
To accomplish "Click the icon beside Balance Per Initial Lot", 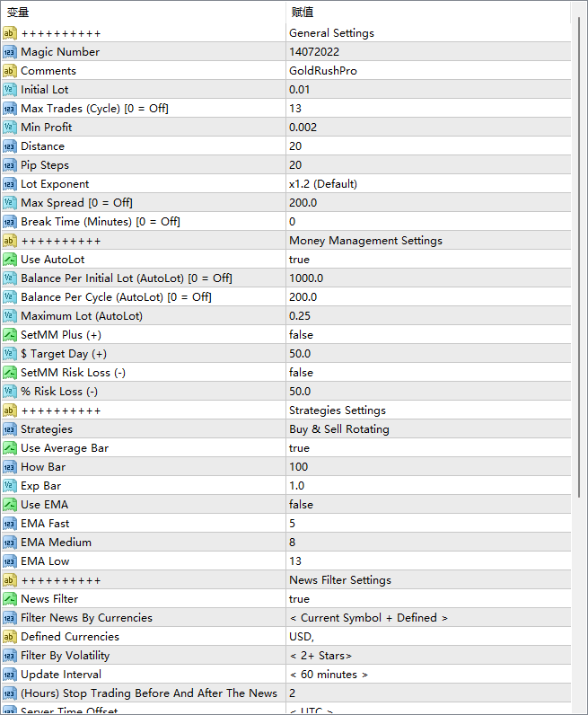I will [x=10, y=278].
